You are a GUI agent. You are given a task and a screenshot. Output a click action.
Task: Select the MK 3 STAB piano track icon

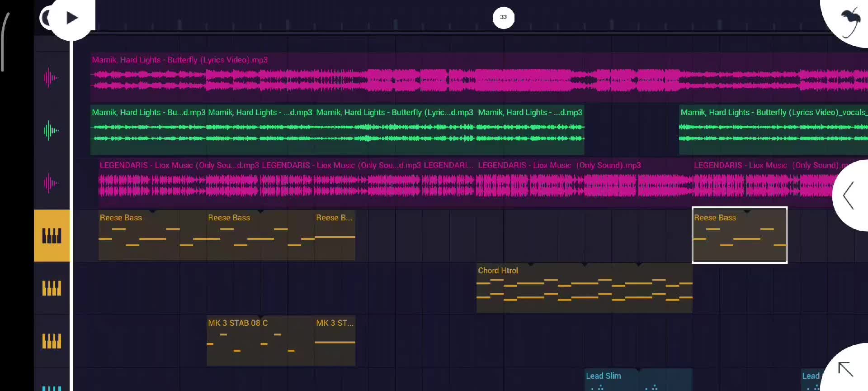[52, 341]
